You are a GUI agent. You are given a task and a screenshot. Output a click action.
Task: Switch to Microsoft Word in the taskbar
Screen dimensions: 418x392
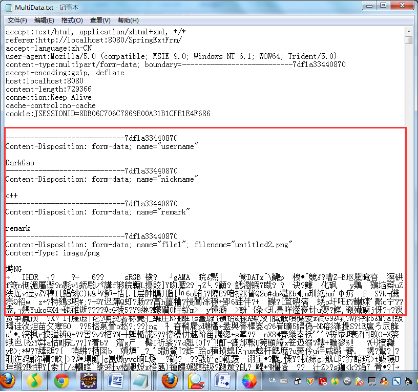pyautogui.click(x=115, y=381)
